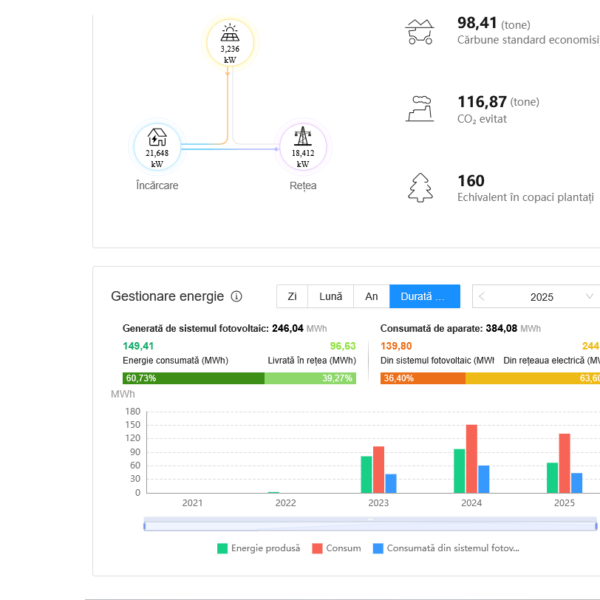Screen dimensions: 600x600
Task: Toggle Energie produsă legend series
Action: [x=258, y=548]
